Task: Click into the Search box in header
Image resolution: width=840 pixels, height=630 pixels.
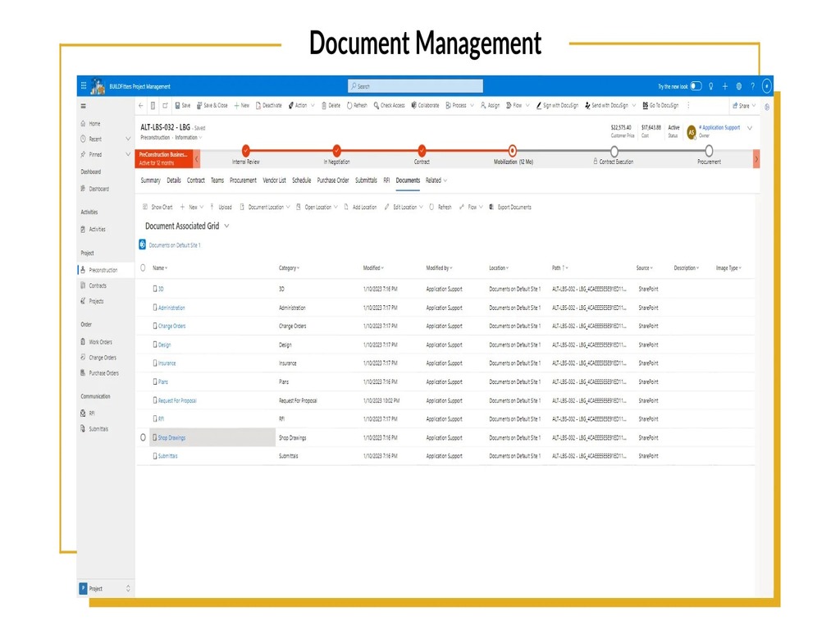Action: tap(415, 86)
